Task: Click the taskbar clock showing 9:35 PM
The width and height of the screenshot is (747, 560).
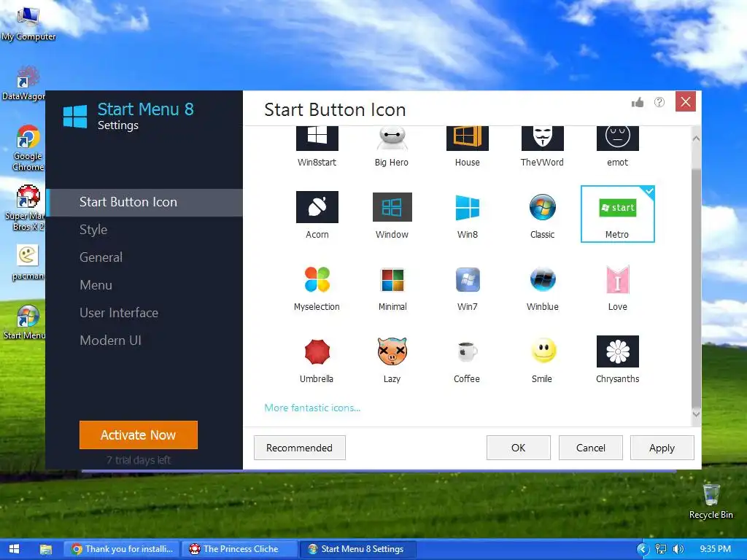Action: click(x=715, y=549)
